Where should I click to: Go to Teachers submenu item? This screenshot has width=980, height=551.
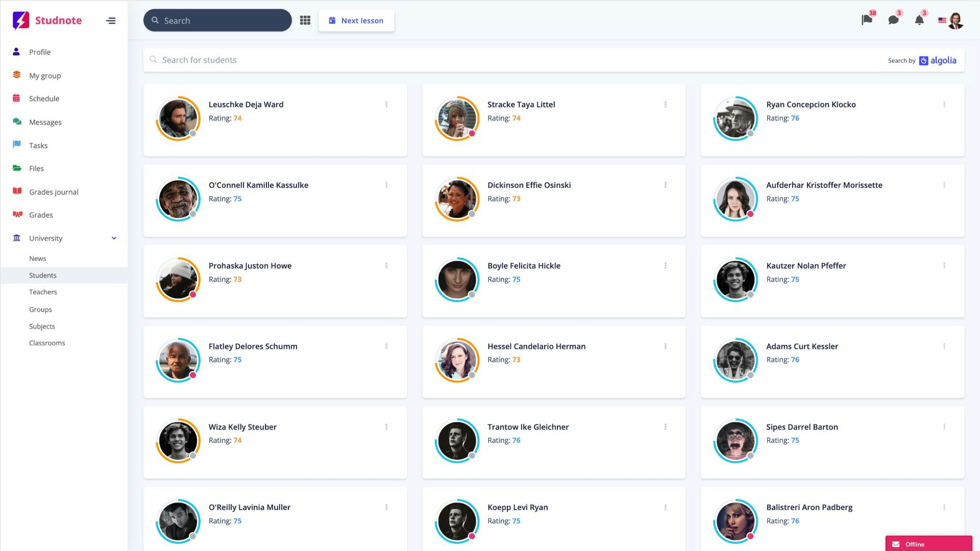[x=43, y=292]
